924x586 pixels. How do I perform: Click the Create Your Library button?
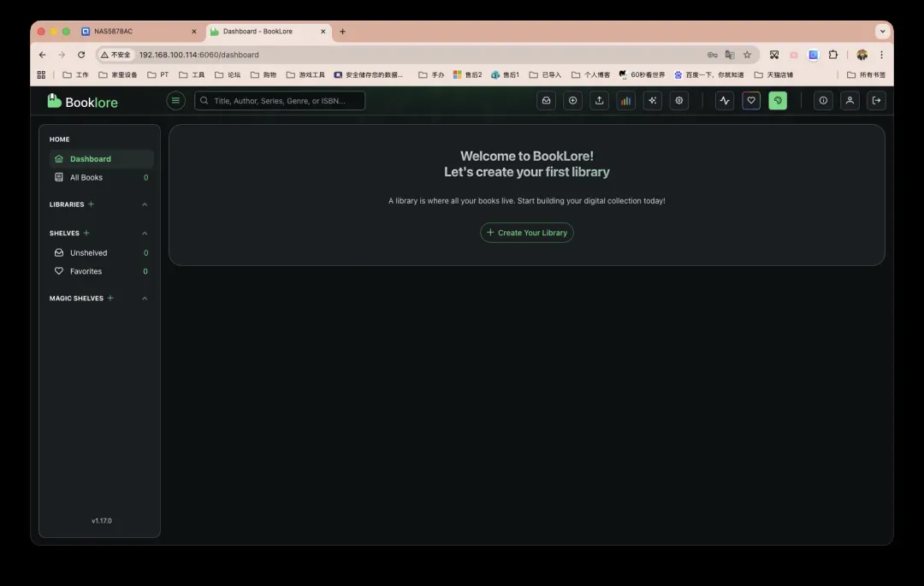point(527,233)
